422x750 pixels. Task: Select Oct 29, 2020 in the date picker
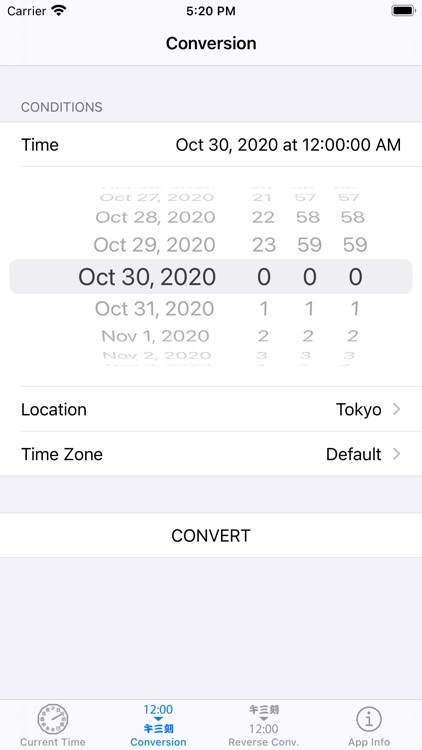pyautogui.click(x=154, y=245)
